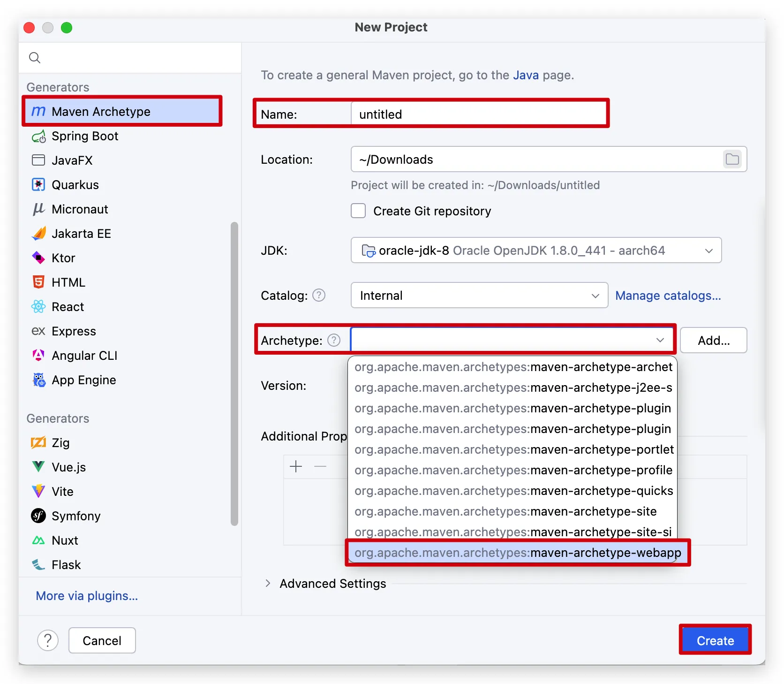Screen dimensions: 784x684
Task: Click the folder browse icon in Location field
Action: (732, 160)
